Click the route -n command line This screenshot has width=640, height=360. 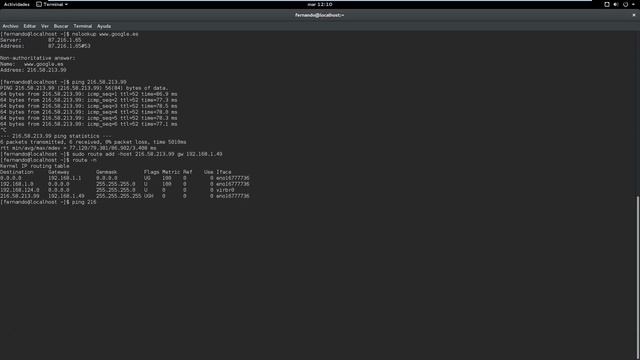coord(48,160)
